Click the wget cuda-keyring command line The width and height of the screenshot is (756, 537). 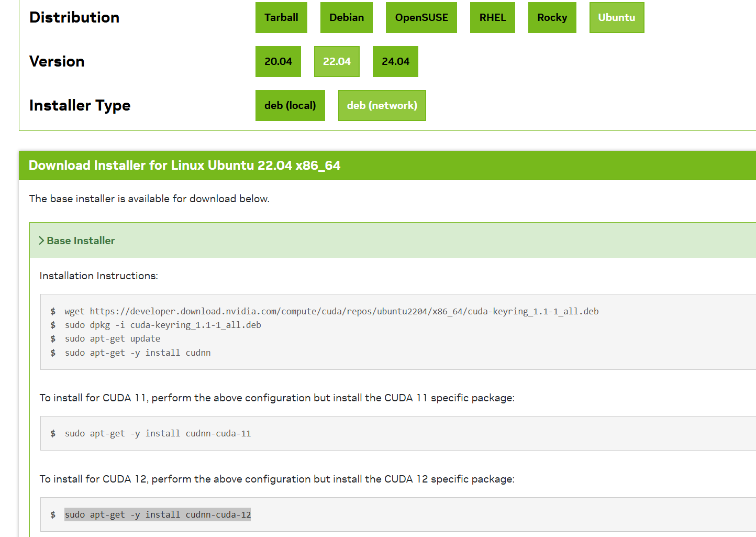pyautogui.click(x=331, y=311)
